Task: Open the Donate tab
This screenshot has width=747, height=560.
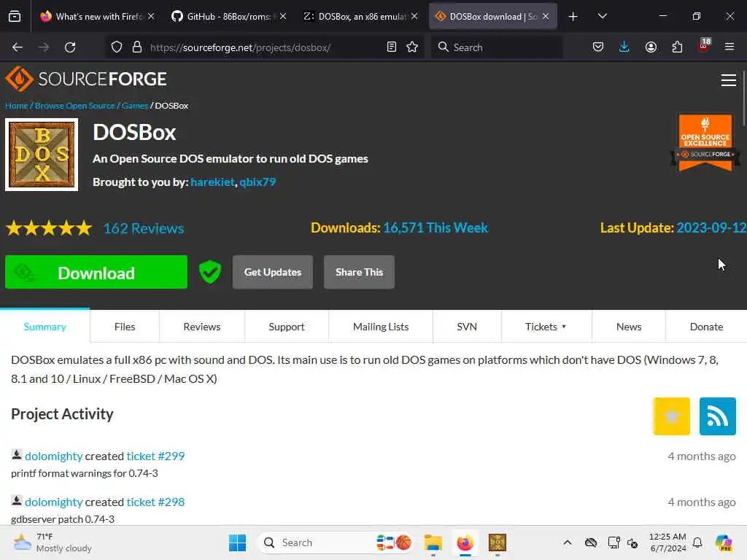Action: (x=706, y=327)
